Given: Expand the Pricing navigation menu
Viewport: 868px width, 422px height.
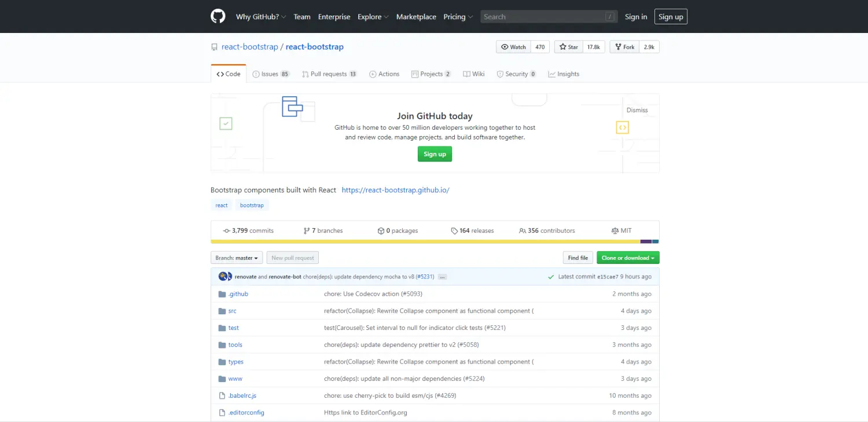Looking at the screenshot, I should pyautogui.click(x=458, y=17).
